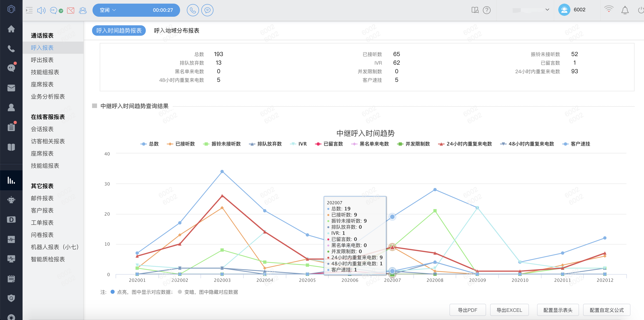The image size is (644, 320).
Task: Click the round message bubble button
Action: click(x=207, y=10)
